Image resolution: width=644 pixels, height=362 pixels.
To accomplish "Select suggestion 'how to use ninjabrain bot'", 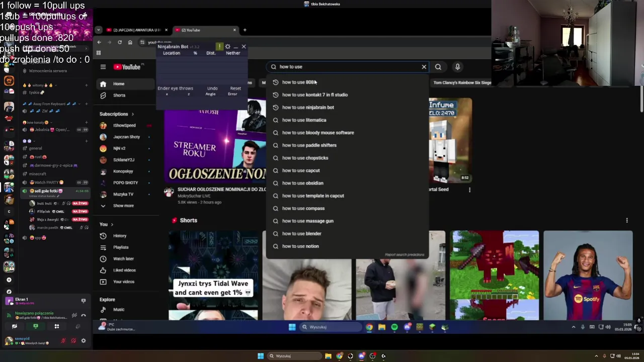I will 347,107.
